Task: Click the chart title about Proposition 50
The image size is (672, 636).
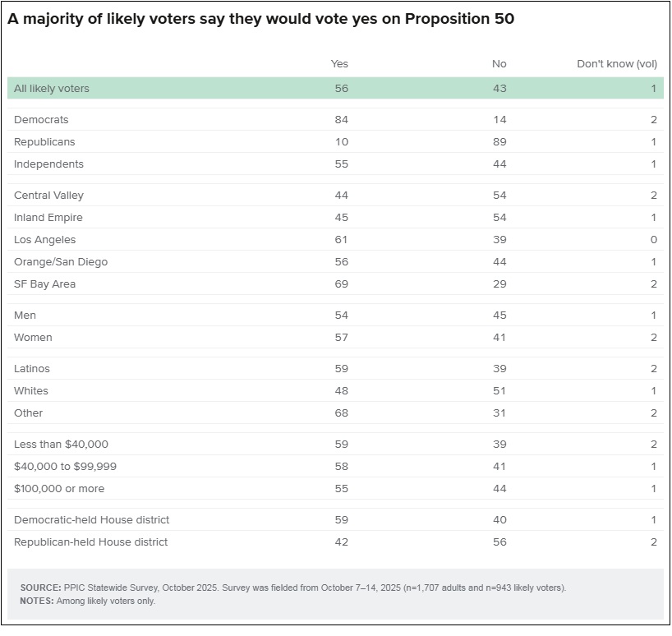Action: pos(260,19)
